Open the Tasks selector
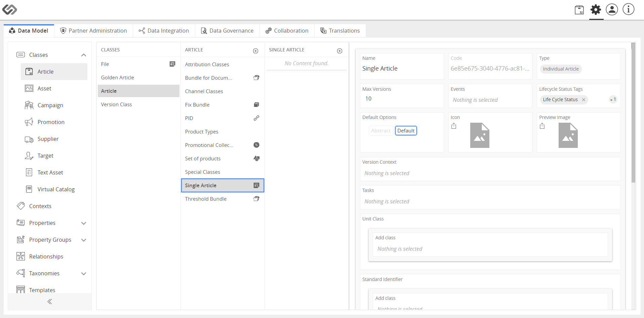644x318 pixels. [490, 201]
